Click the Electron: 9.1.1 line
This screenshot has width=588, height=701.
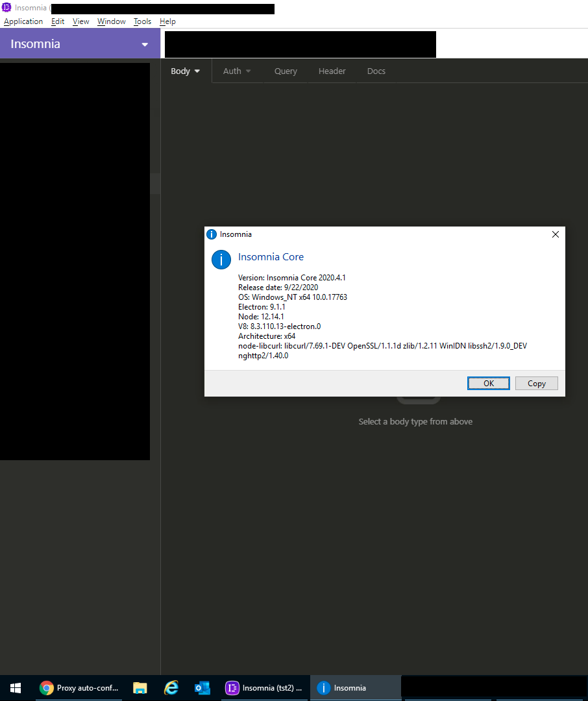[262, 307]
